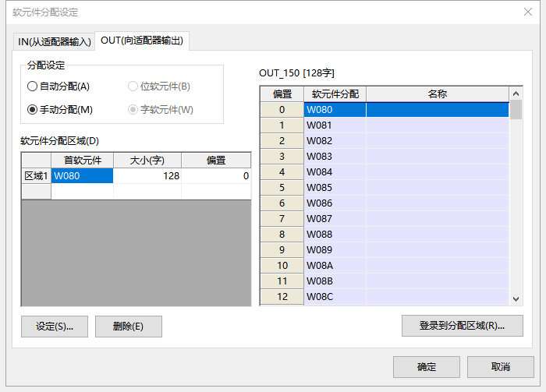Image resolution: width=546 pixels, height=392 pixels.
Task: Close the 软元件分配设定 dialog window
Action: point(528,12)
